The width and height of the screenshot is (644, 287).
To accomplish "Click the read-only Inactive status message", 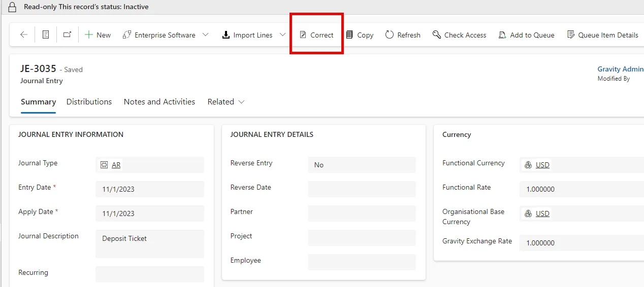I will click(86, 7).
